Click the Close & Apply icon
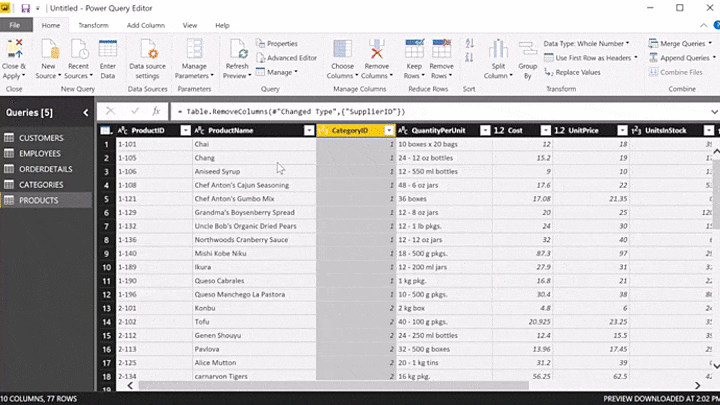This screenshot has width=720, height=405. [14, 49]
